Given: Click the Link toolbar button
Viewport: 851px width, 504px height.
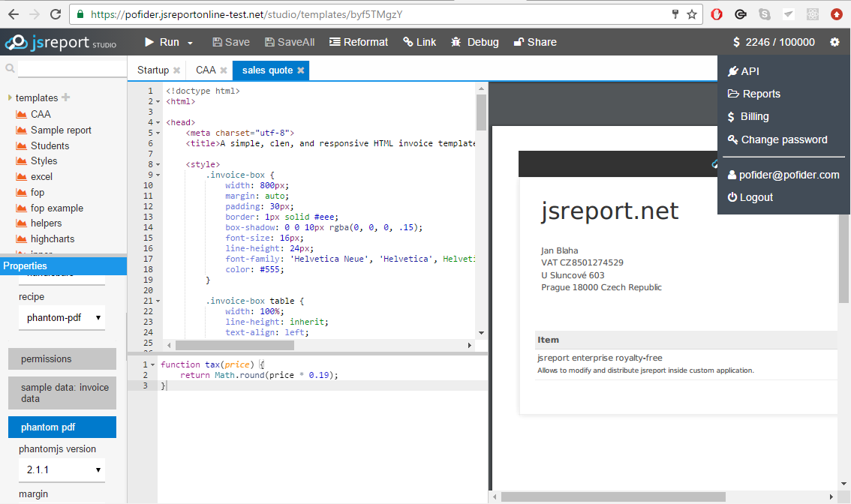Looking at the screenshot, I should pos(419,42).
